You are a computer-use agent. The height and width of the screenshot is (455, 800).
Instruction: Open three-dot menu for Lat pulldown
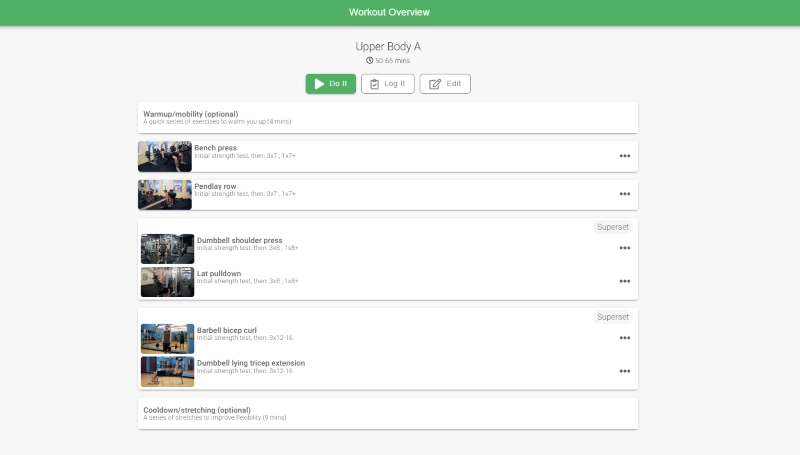pos(624,281)
